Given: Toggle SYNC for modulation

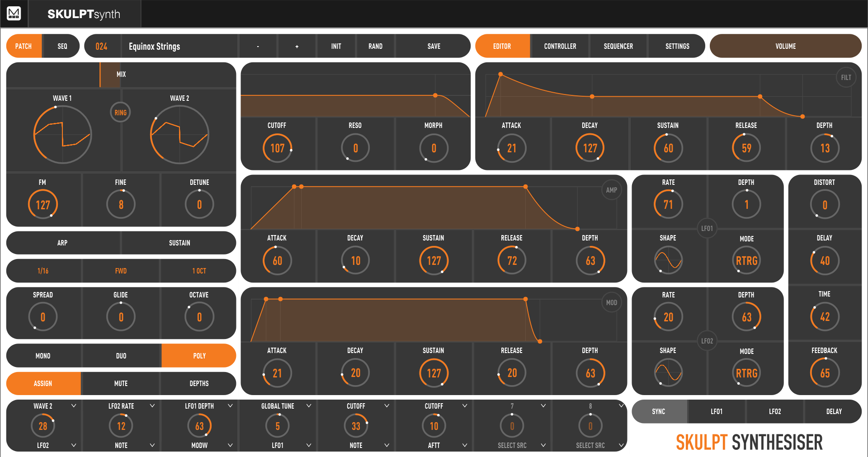Looking at the screenshot, I should [x=659, y=411].
